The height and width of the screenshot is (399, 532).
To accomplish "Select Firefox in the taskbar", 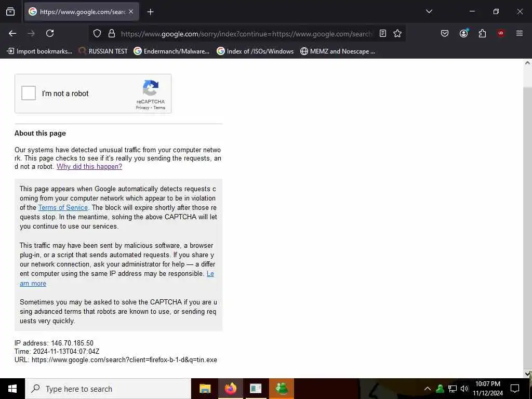I will tap(230, 389).
